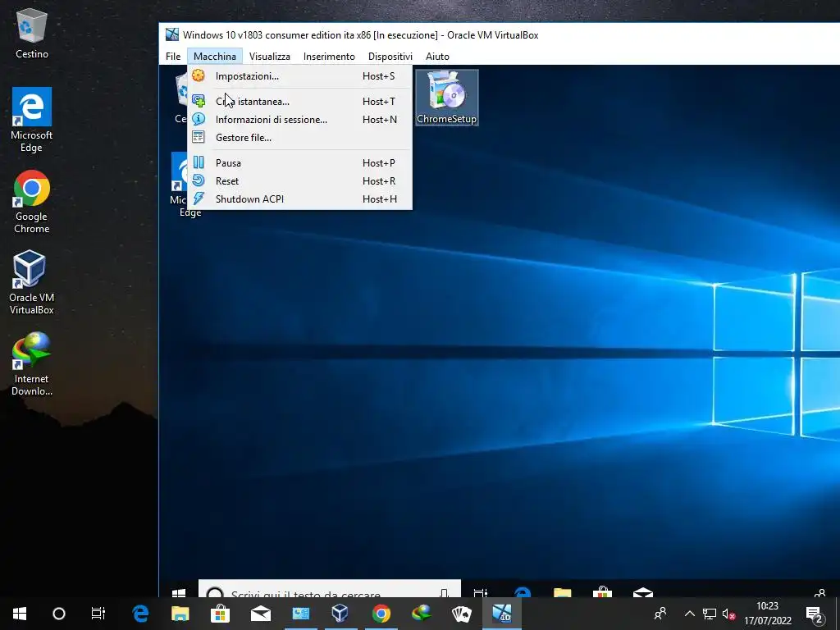Open the host Windows Start menu
Image resolution: width=840 pixels, height=630 pixels.
click(x=20, y=614)
